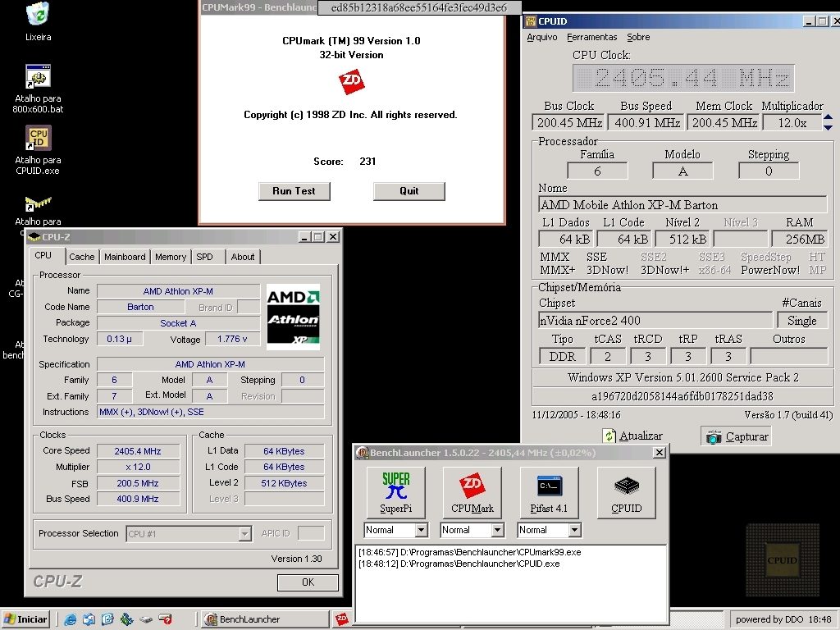Click the CPUID chip watermark icon on desktop
840x630 pixels.
pos(783,559)
